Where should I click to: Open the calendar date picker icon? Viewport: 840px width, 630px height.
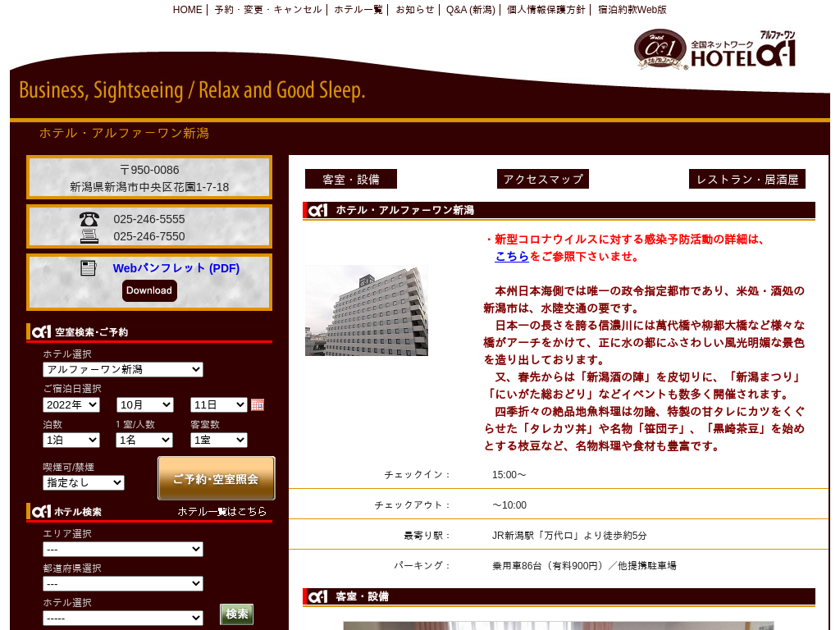pyautogui.click(x=257, y=405)
